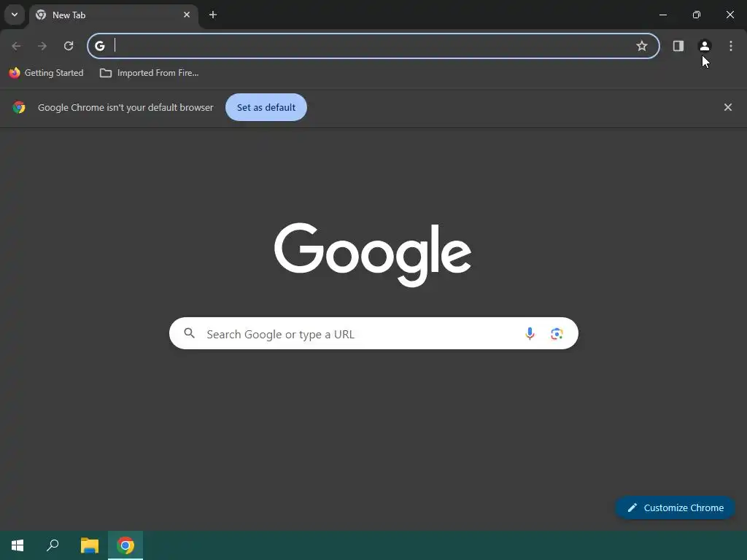Click the Google logo
Screen dimensions: 747x560
(x=373, y=254)
